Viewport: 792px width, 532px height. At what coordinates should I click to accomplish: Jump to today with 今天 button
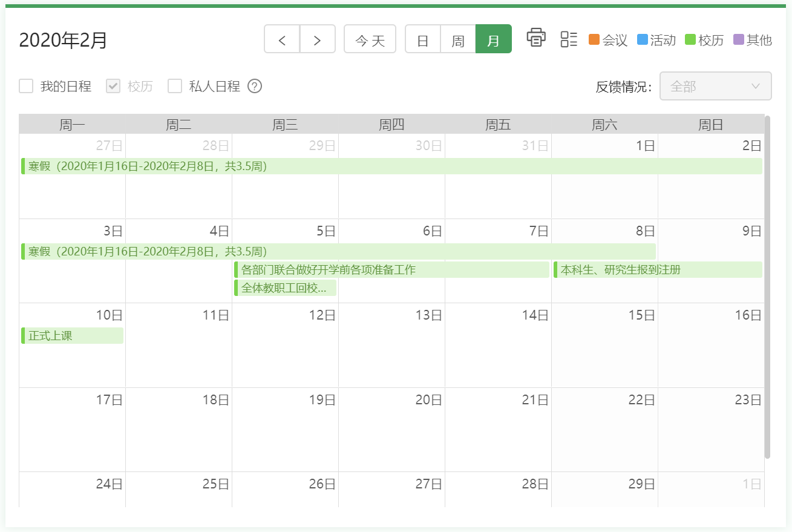pyautogui.click(x=370, y=39)
